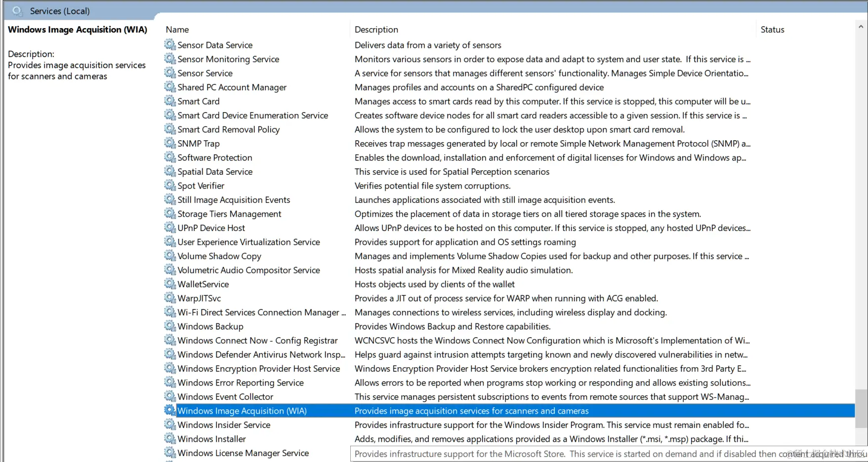Select UPnP Device Host service name
The image size is (868, 462).
tap(211, 228)
